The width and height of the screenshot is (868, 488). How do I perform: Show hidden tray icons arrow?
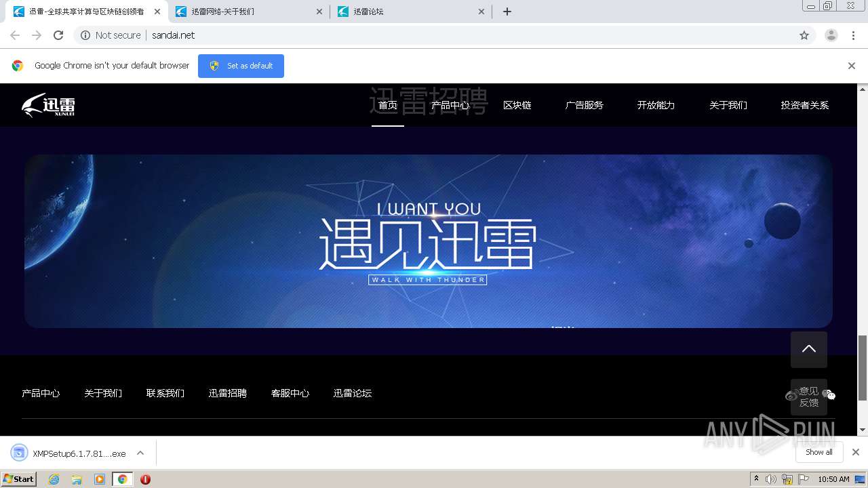pyautogui.click(x=757, y=479)
